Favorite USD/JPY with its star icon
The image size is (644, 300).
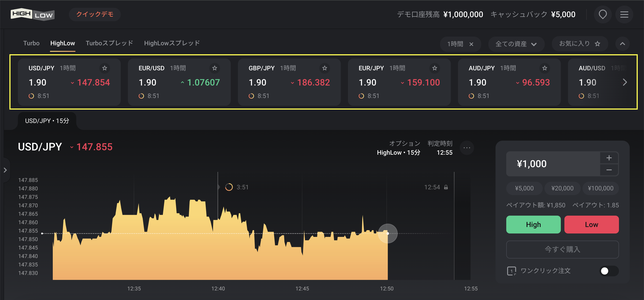coord(104,68)
